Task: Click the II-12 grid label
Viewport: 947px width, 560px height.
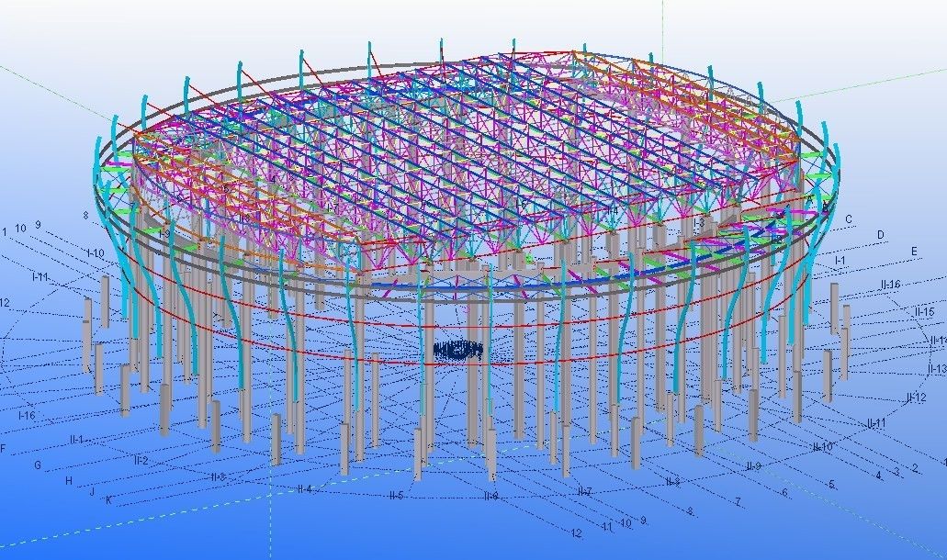Action: pyautogui.click(x=915, y=398)
